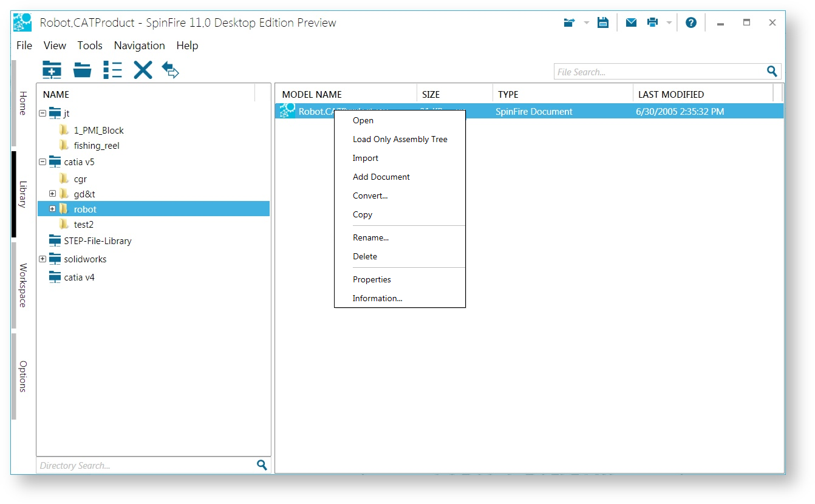
Task: Collapse the catia v5 library node
Action: (43, 162)
